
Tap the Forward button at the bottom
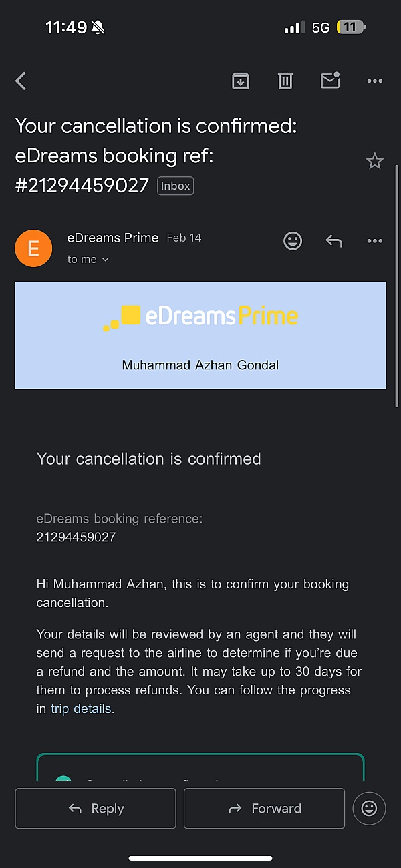point(265,809)
